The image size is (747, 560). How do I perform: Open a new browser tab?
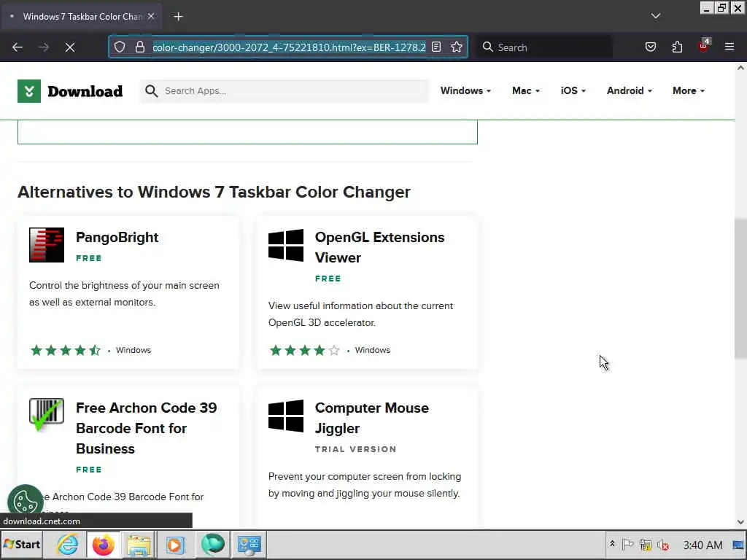(178, 17)
